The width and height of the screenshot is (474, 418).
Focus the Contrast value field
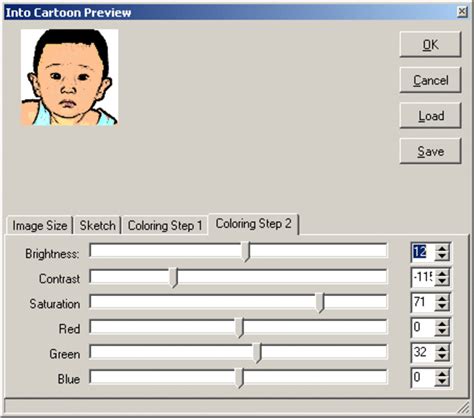(x=423, y=277)
